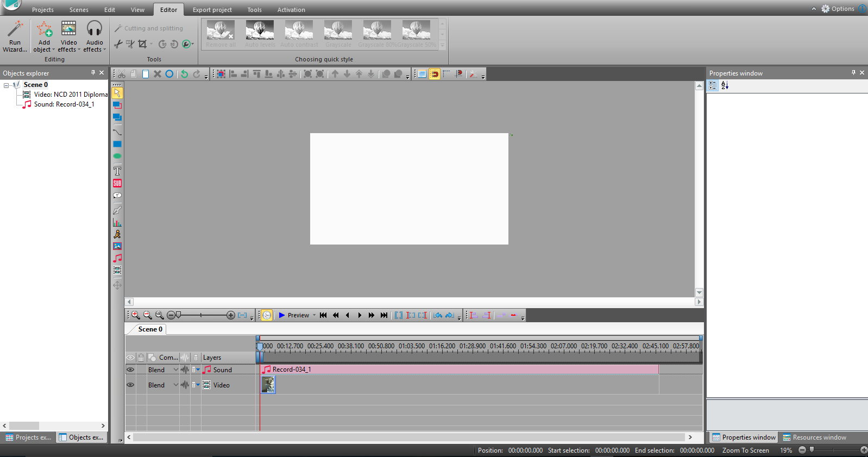Open the Scenes menu tab

coord(79,10)
